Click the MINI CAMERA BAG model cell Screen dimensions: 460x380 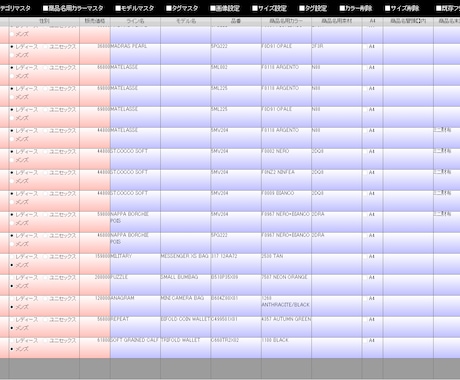(185, 306)
